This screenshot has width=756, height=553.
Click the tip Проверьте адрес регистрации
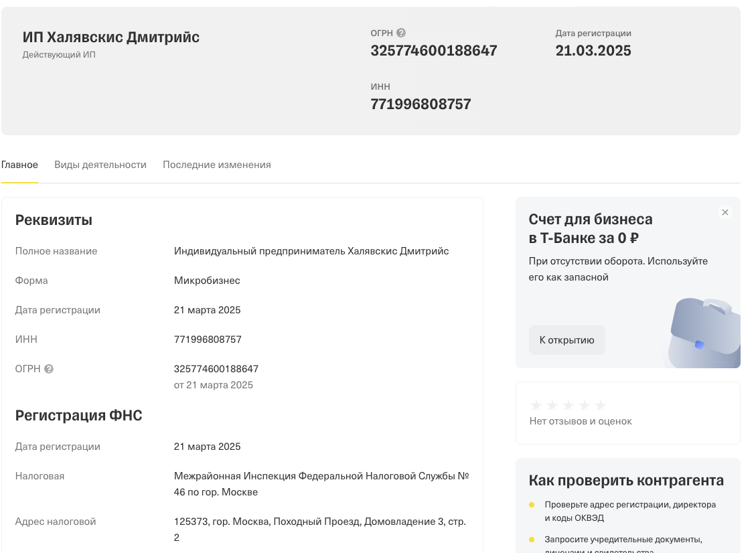[x=629, y=511]
